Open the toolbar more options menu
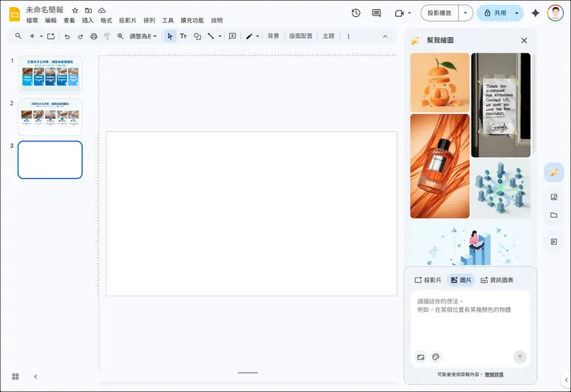The height and width of the screenshot is (392, 571). [349, 36]
